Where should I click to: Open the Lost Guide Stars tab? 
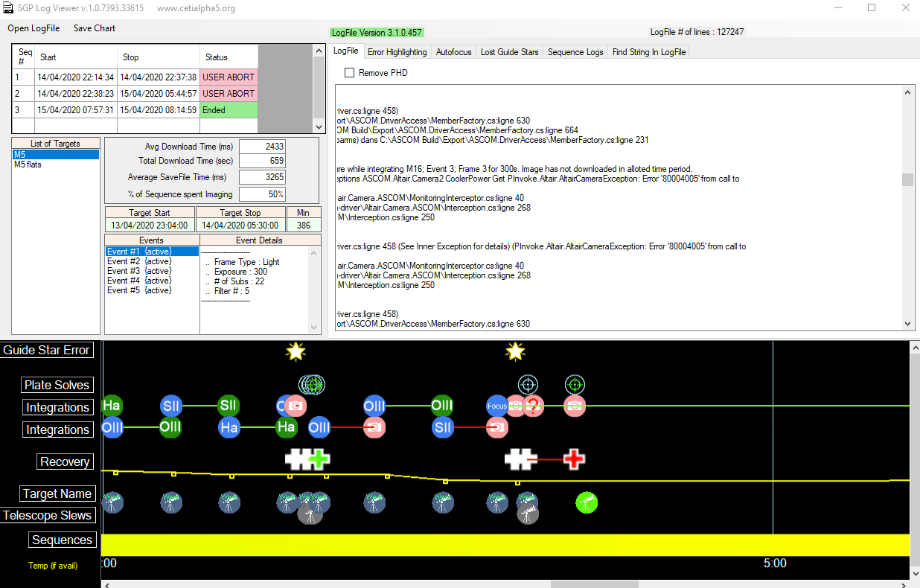(510, 52)
